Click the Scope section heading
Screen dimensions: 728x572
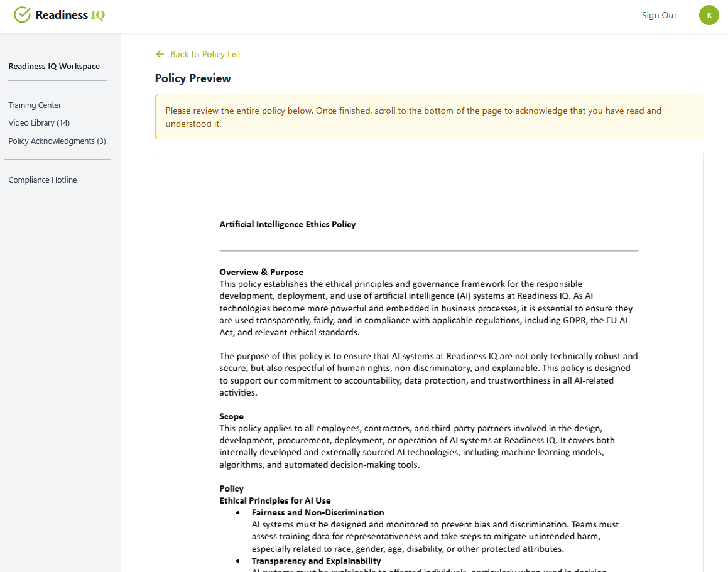click(231, 416)
